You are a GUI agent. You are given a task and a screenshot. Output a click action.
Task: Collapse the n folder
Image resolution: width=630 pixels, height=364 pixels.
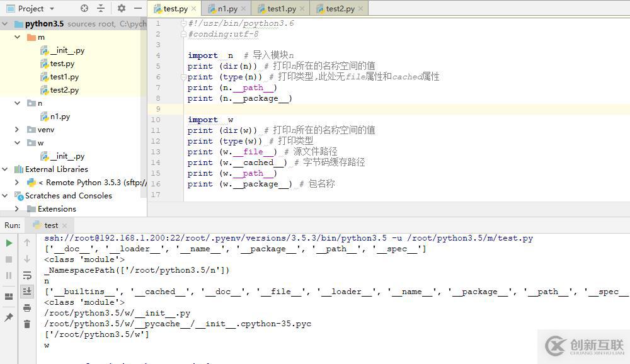tap(17, 103)
